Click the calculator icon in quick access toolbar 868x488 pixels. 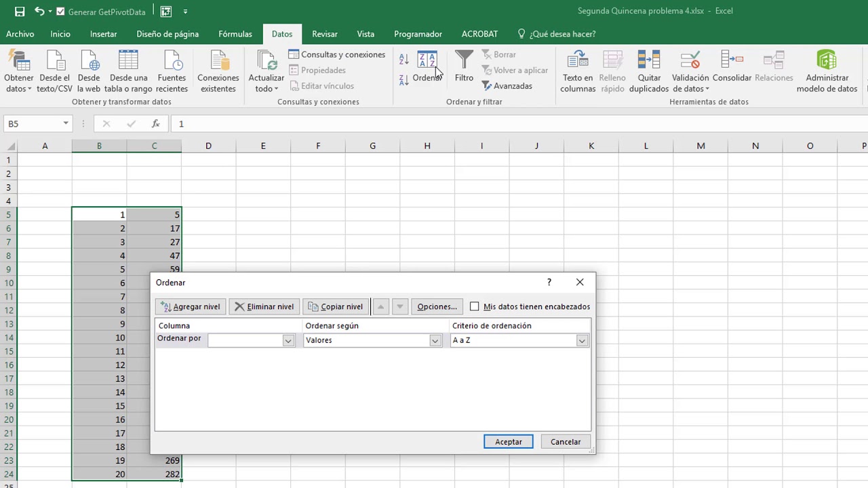[166, 12]
